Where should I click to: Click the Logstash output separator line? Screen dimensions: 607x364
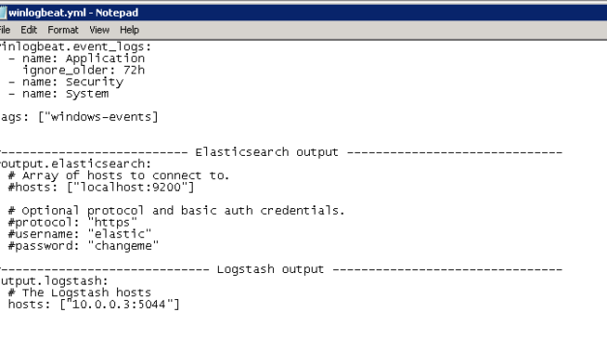pos(281,269)
